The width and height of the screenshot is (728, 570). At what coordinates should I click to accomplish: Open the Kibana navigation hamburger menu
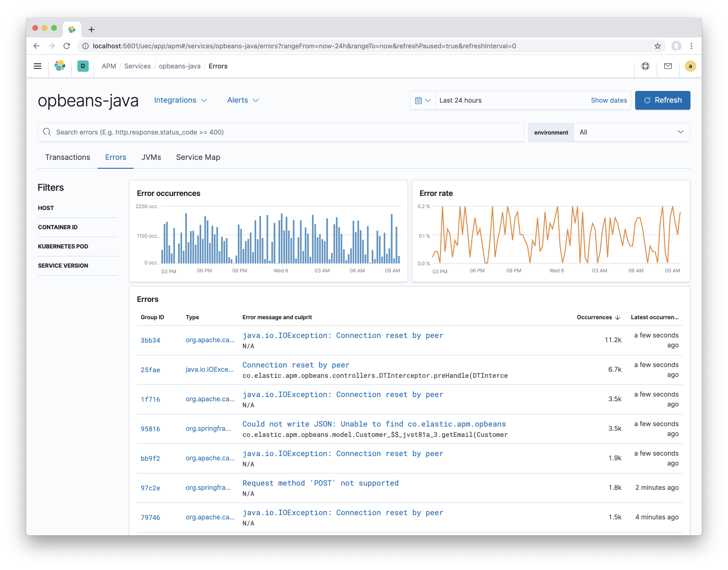pos(38,66)
